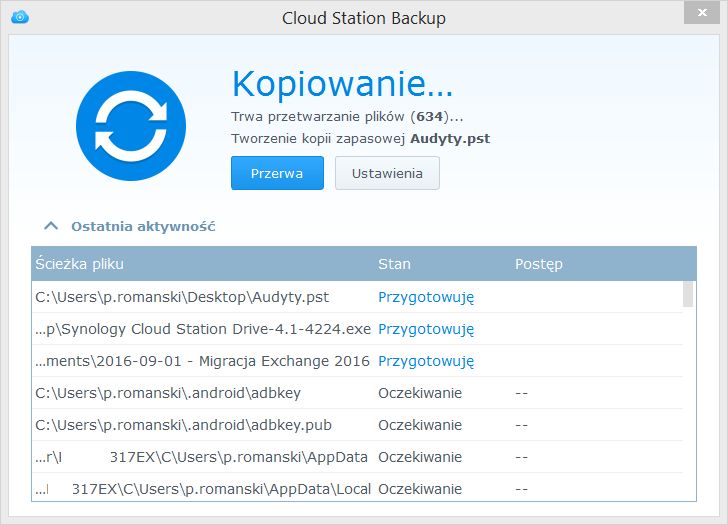Select the Migracja Exchange 2016 row
This screenshot has width=728, height=525.
coord(357,361)
